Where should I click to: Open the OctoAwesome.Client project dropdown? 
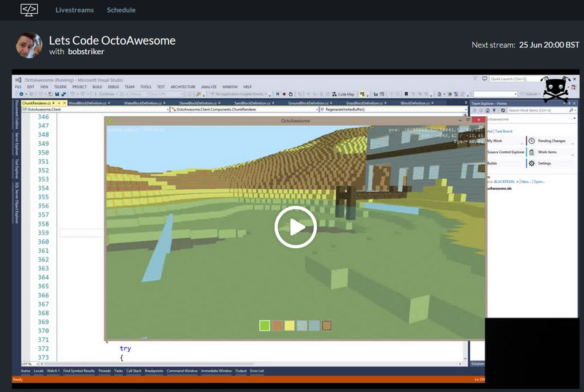pyautogui.click(x=96, y=109)
